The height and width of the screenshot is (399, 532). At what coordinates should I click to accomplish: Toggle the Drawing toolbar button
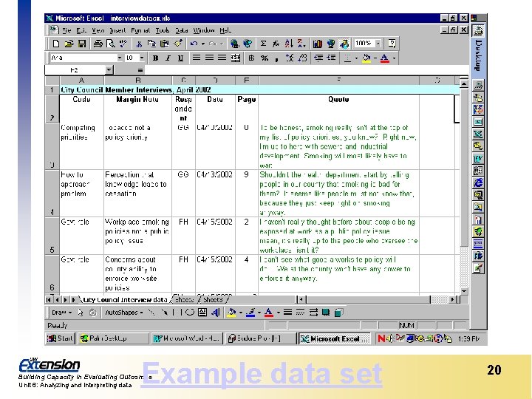tap(344, 44)
